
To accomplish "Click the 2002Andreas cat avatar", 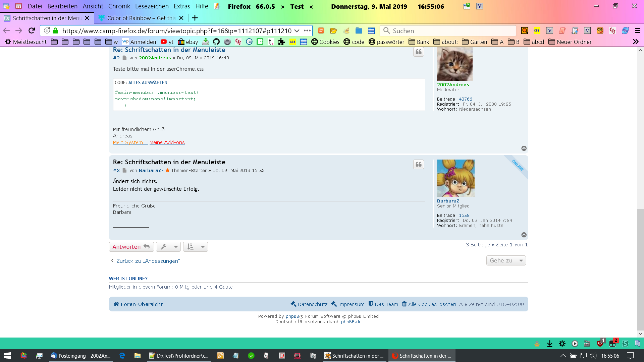I will (x=454, y=63).
